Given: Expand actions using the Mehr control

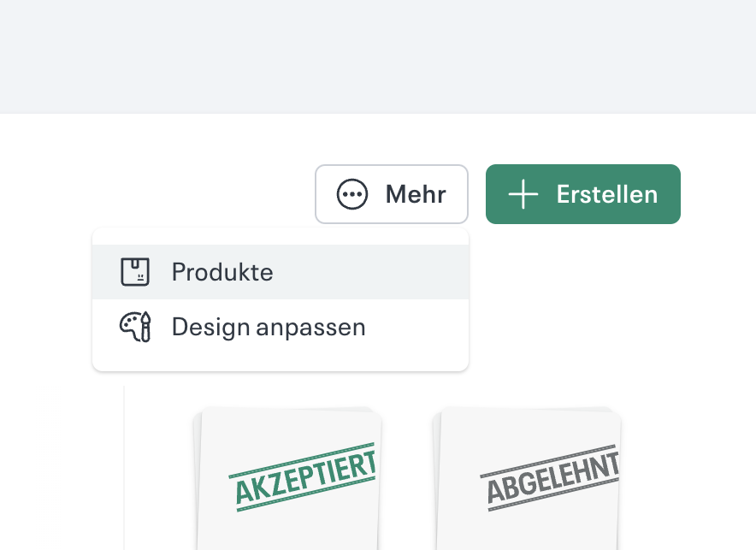Looking at the screenshot, I should (392, 194).
